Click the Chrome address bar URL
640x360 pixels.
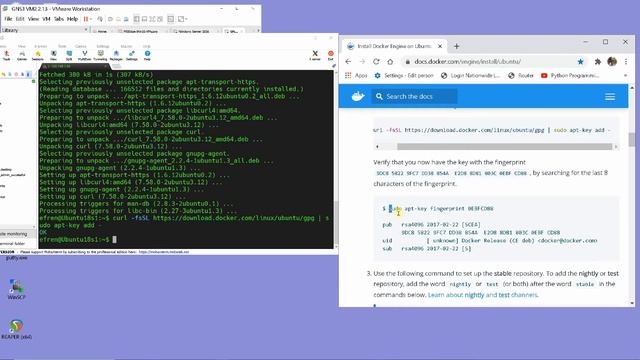pos(467,62)
